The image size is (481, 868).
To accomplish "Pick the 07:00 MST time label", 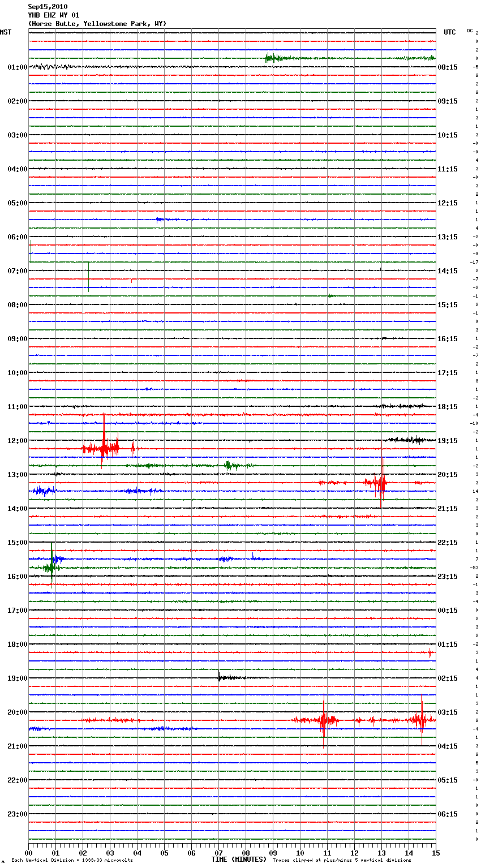I will pyautogui.click(x=18, y=271).
